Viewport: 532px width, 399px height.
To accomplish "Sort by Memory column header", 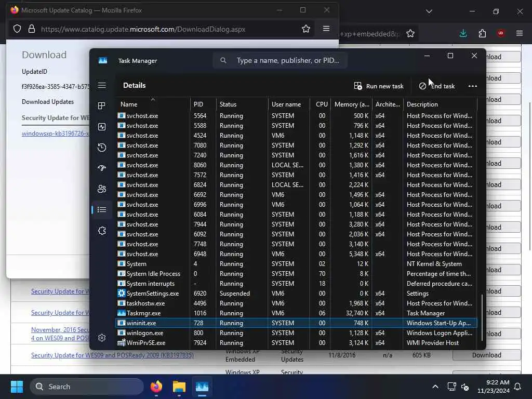I will click(352, 104).
